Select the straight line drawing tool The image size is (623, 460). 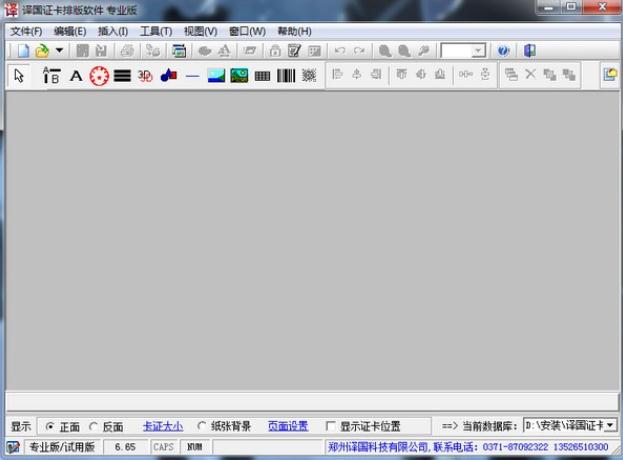(x=192, y=76)
